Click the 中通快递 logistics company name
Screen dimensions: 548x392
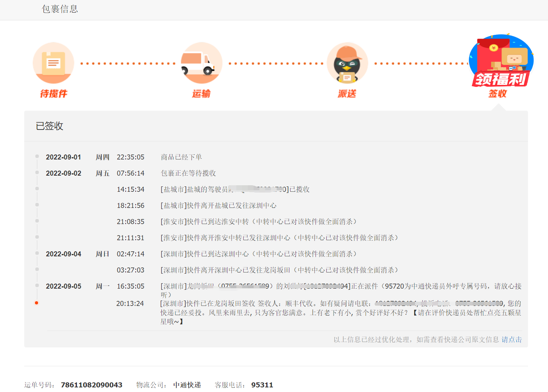[187, 385]
